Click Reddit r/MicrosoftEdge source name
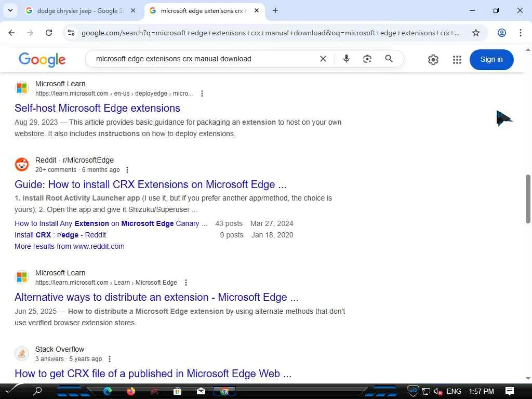 point(75,160)
